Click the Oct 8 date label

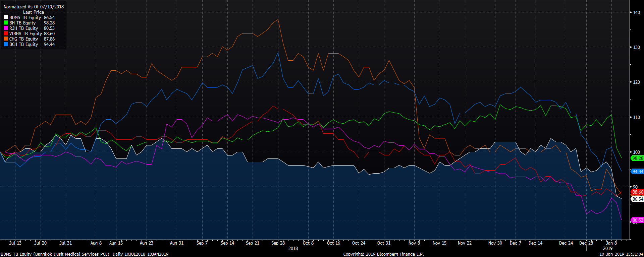(308, 243)
